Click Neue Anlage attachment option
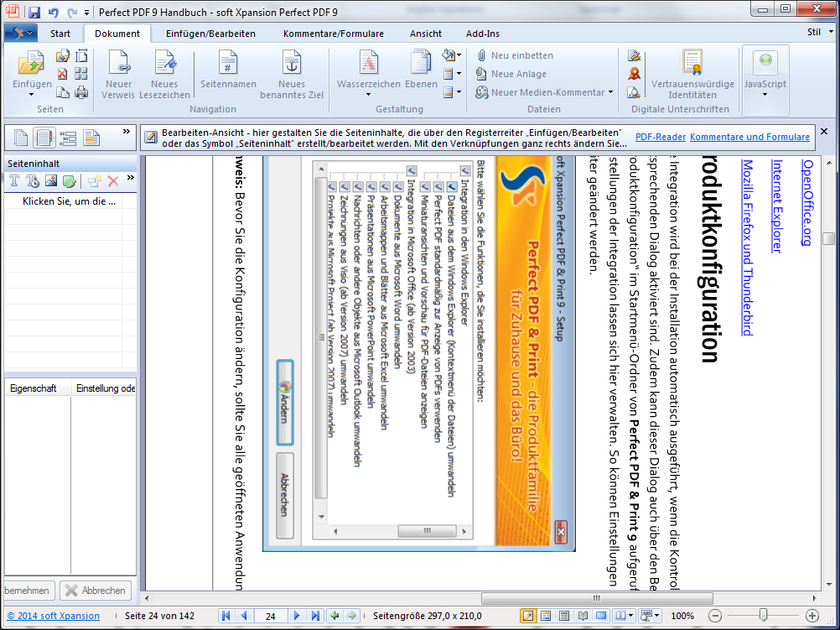Image resolution: width=840 pixels, height=630 pixels. click(511, 74)
